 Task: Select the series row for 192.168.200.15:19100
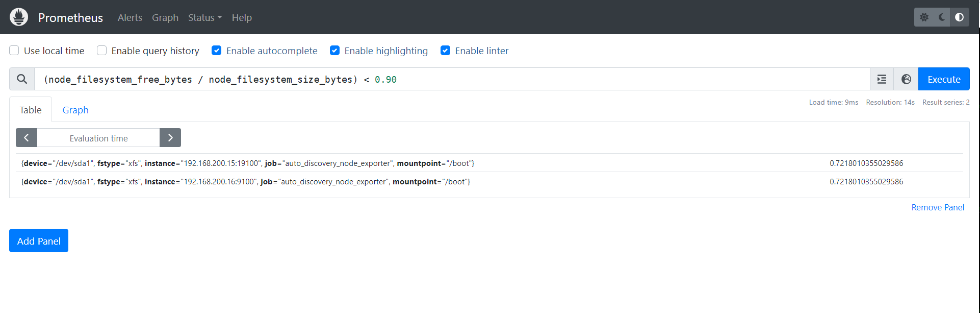coord(489,163)
